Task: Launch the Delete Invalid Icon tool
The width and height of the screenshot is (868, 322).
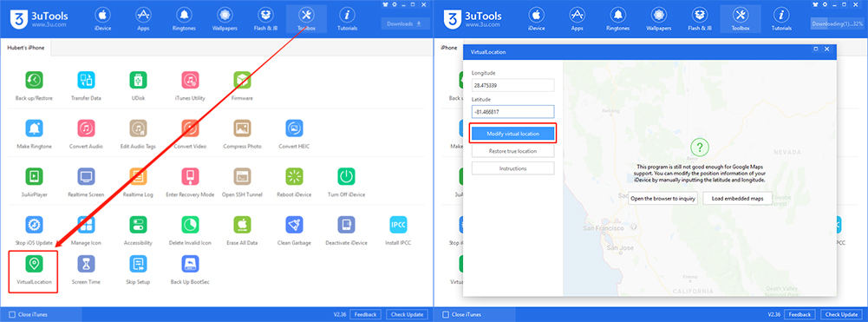Action: [x=190, y=225]
